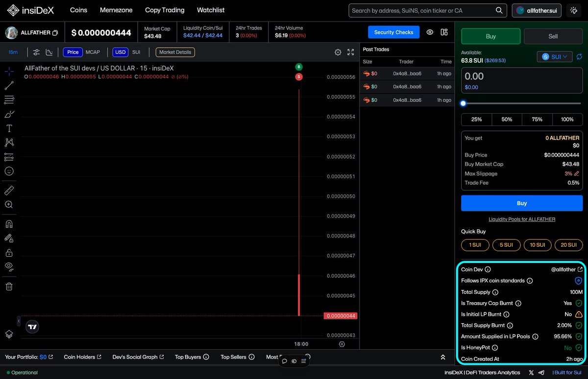Set chart denomination to SUI
588x379 pixels.
tap(136, 52)
